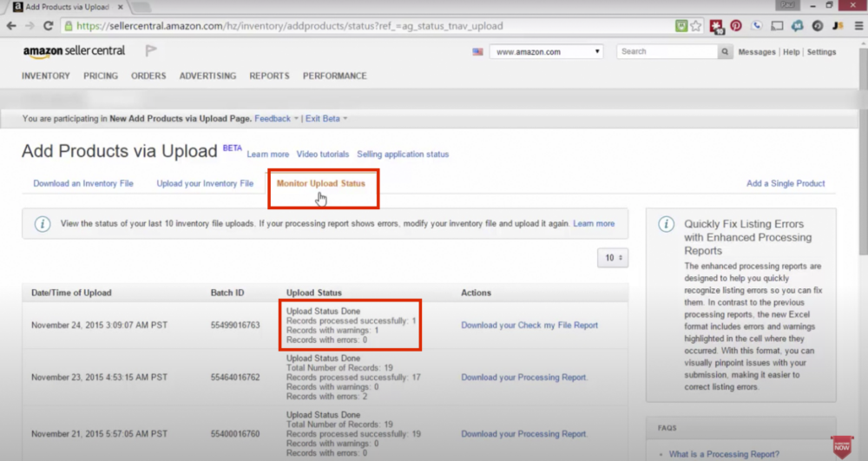Click Add a Single Product link
The width and height of the screenshot is (868, 461).
pyautogui.click(x=786, y=183)
